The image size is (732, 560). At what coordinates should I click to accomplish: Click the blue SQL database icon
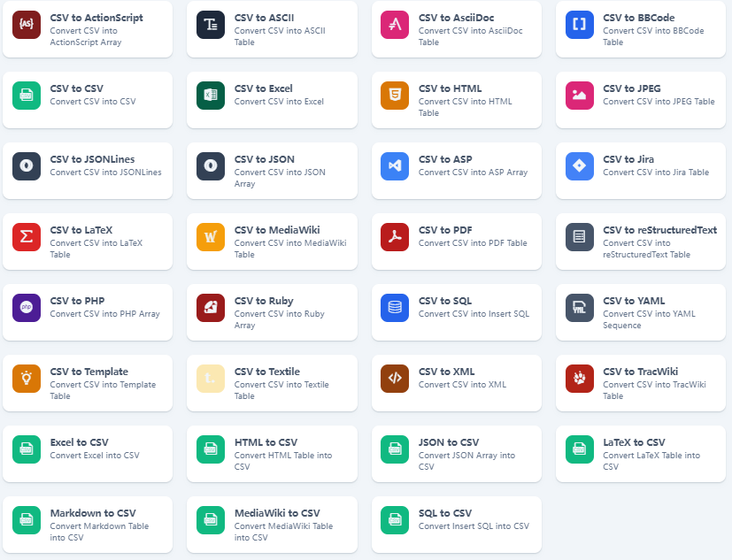tap(395, 308)
